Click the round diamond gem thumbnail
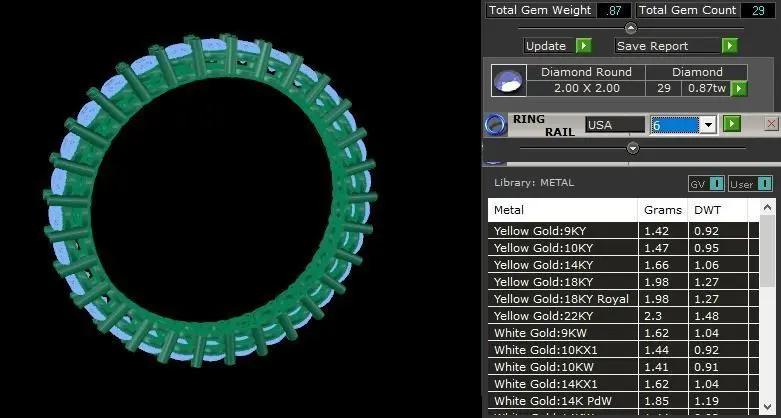 pos(509,80)
